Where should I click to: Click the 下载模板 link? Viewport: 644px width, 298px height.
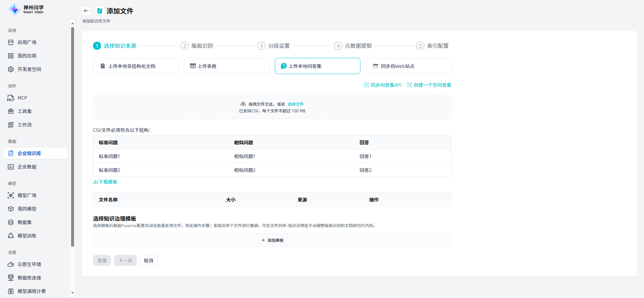[105, 182]
